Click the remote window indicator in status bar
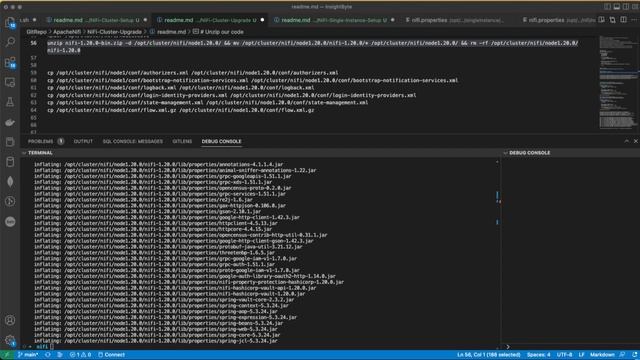This screenshot has width=640, height=360. (x=6, y=355)
